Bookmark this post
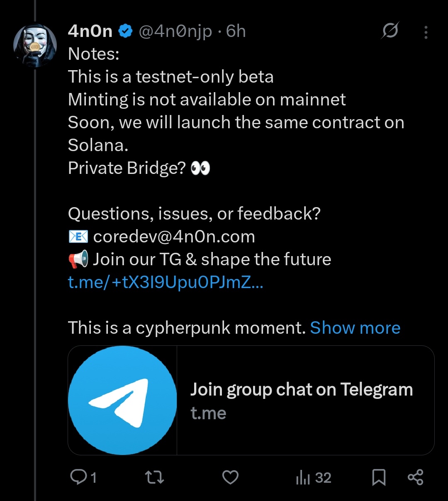The image size is (448, 501). [x=378, y=477]
